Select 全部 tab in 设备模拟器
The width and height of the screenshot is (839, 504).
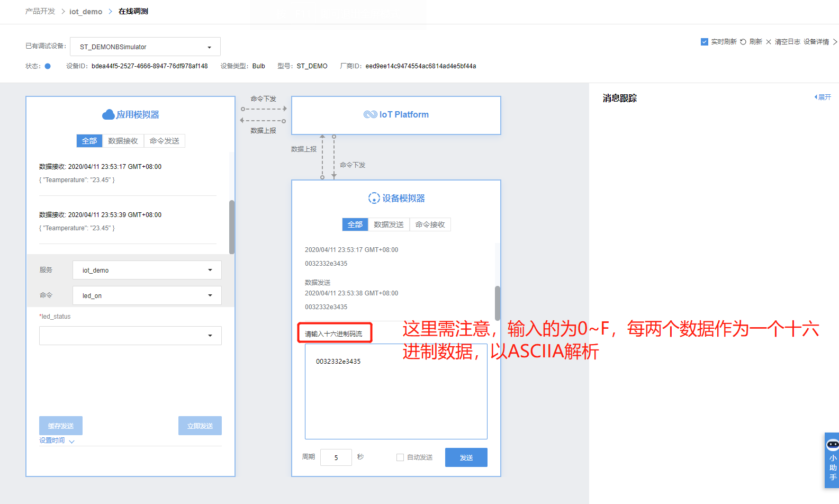(355, 224)
